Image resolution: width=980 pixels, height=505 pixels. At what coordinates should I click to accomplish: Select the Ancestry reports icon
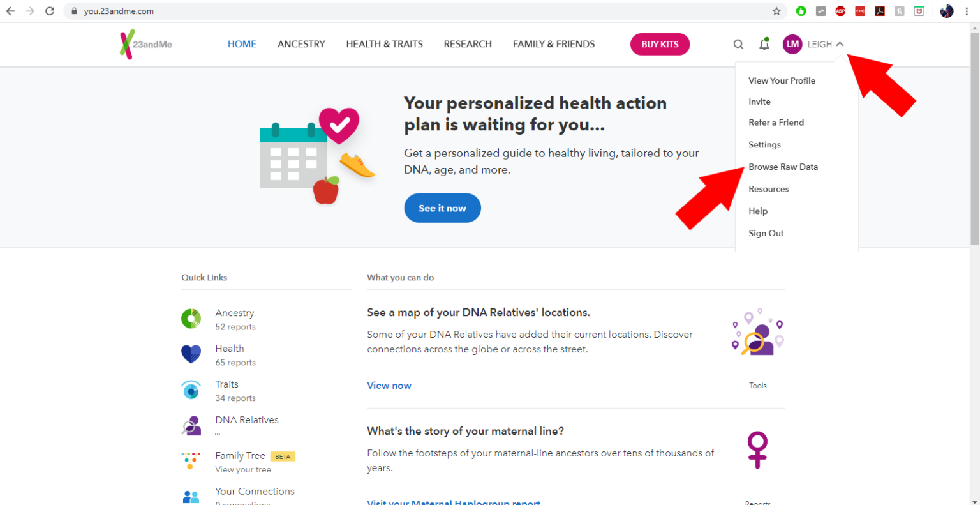191,318
